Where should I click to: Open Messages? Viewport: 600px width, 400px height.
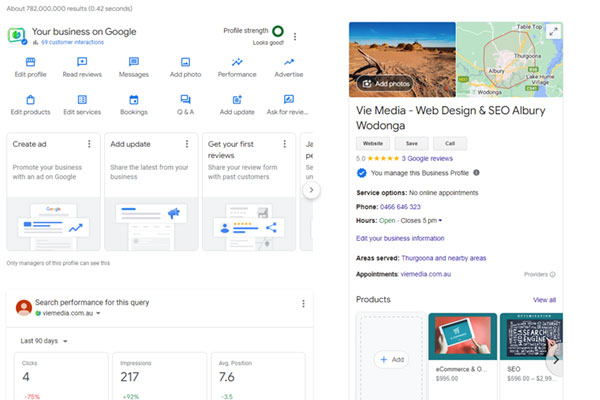(134, 68)
